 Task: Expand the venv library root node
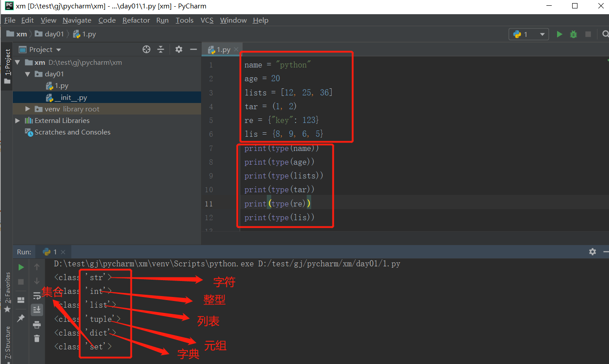(28, 109)
